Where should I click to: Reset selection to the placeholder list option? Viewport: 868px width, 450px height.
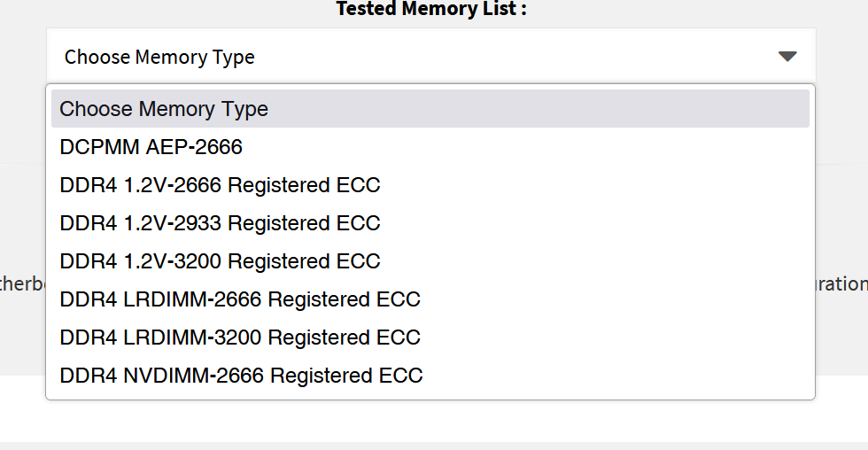(164, 109)
